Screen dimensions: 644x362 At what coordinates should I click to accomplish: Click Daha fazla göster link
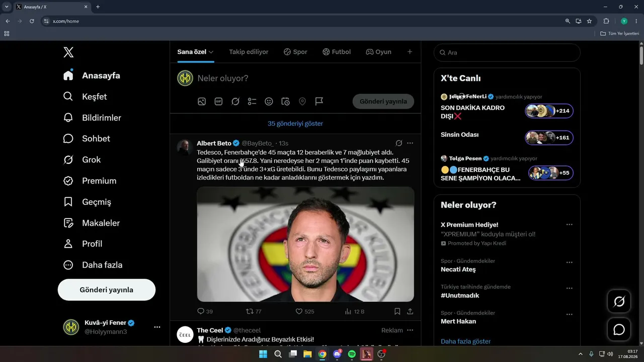tap(466, 341)
